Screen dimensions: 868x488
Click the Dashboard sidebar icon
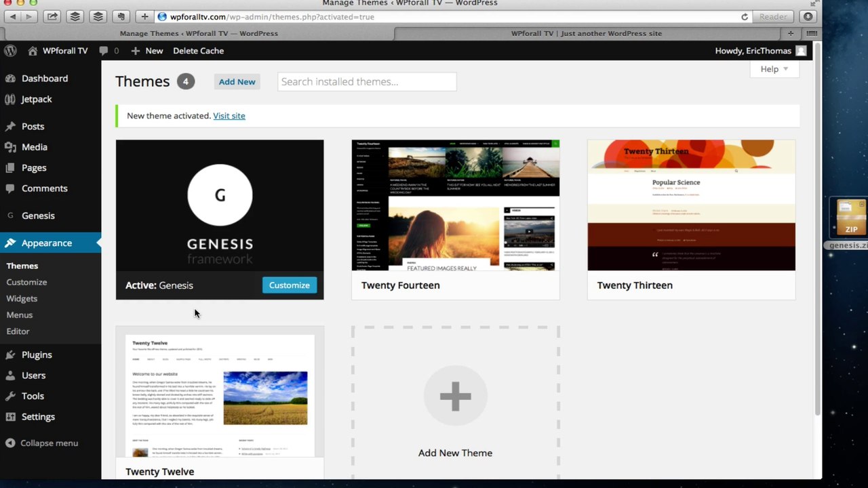point(10,79)
